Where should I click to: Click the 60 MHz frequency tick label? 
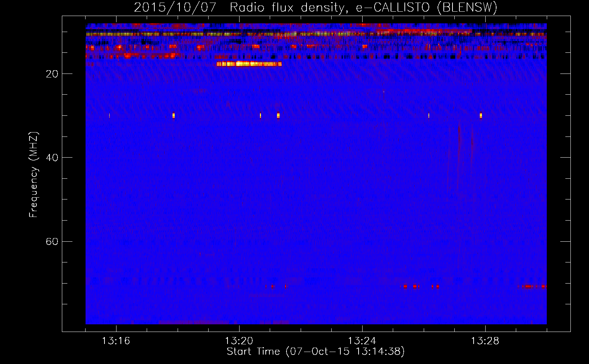(x=52, y=241)
